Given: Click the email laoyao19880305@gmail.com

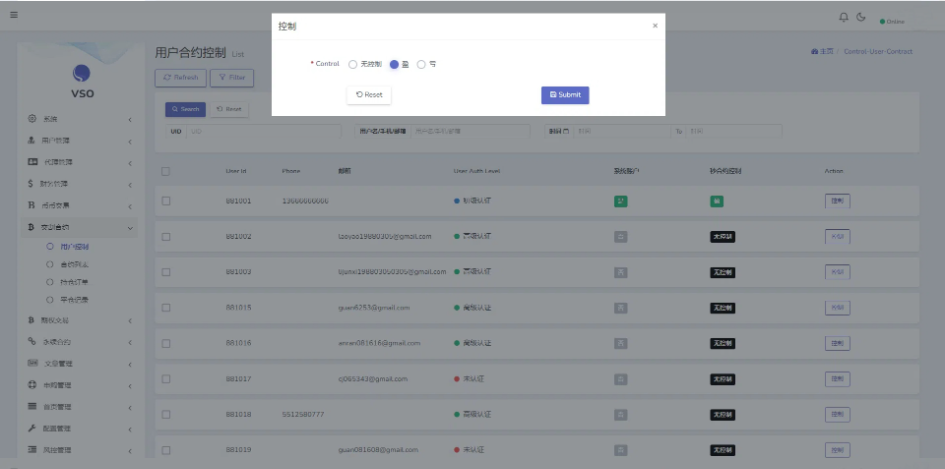Looking at the screenshot, I should (x=385, y=236).
